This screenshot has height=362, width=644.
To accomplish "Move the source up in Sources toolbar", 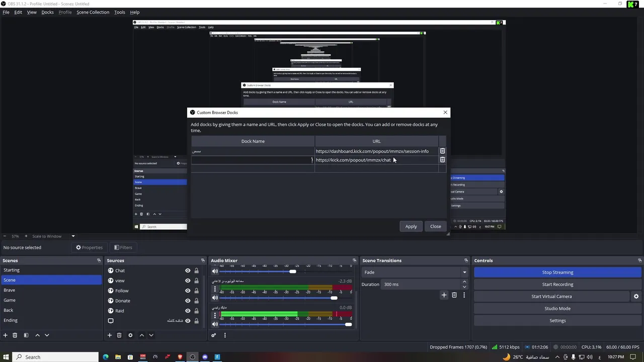I will tap(141, 335).
